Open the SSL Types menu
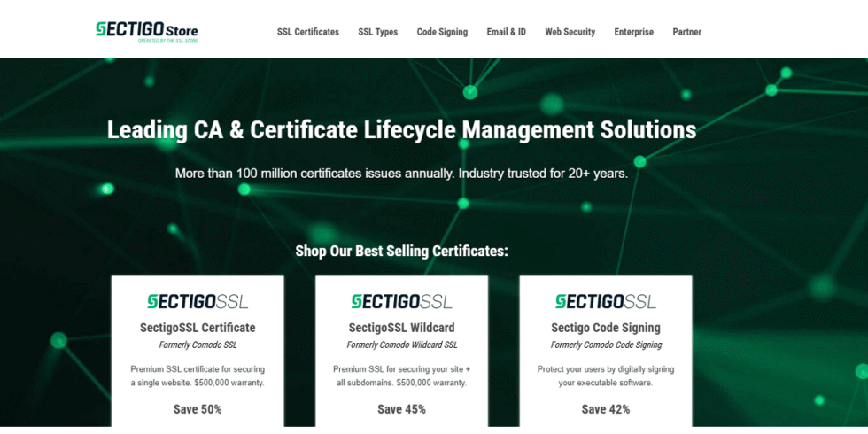868x434 pixels. coord(377,32)
